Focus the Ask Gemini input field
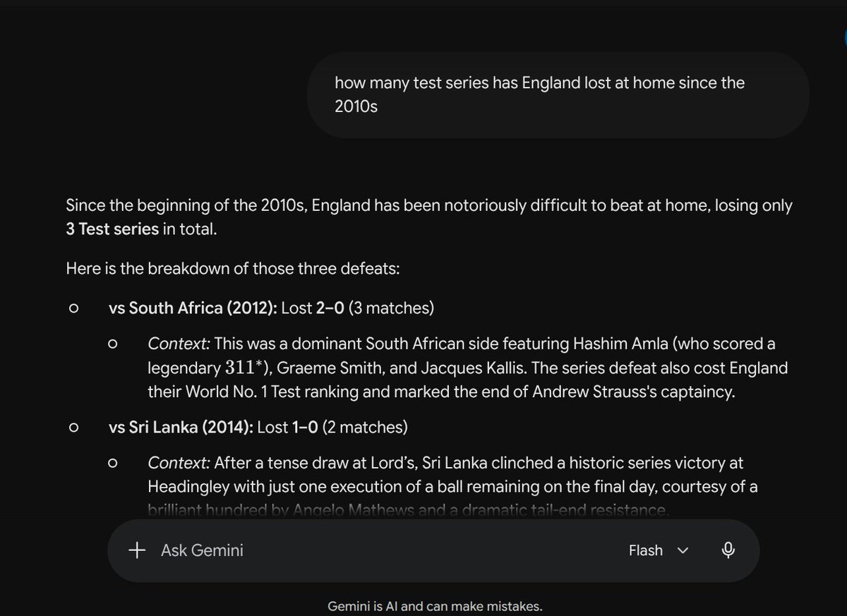This screenshot has height=616, width=847. (x=381, y=550)
